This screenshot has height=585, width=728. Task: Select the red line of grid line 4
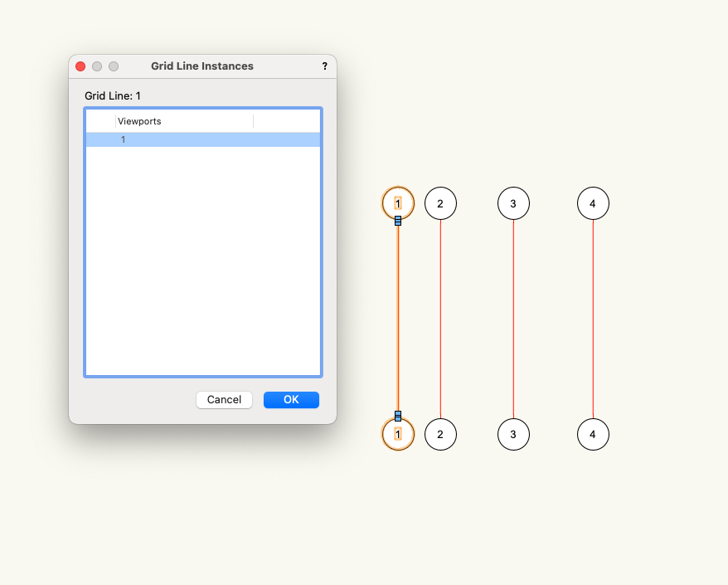[x=593, y=319]
